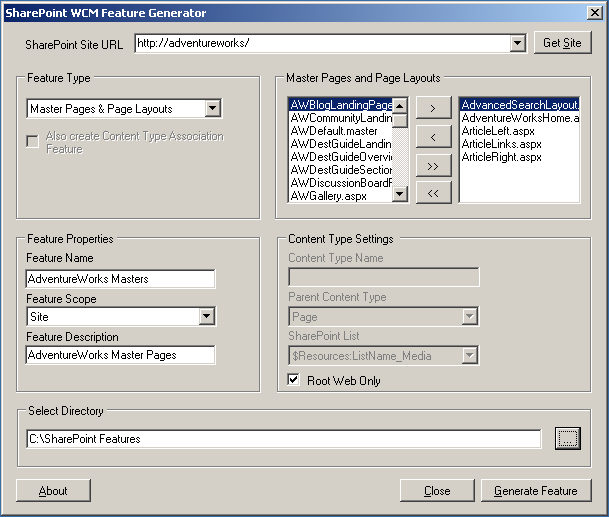Select AWBlogLandingPage in the left list

pyautogui.click(x=341, y=105)
